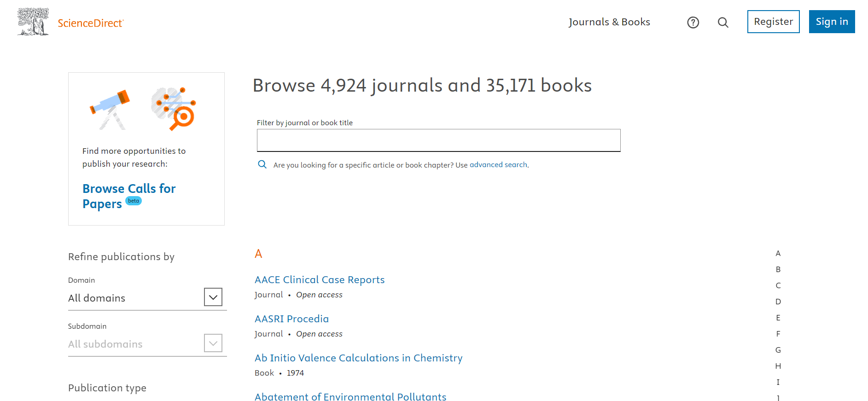Jump to letter C in alphabet index
868x401 pixels.
778,285
